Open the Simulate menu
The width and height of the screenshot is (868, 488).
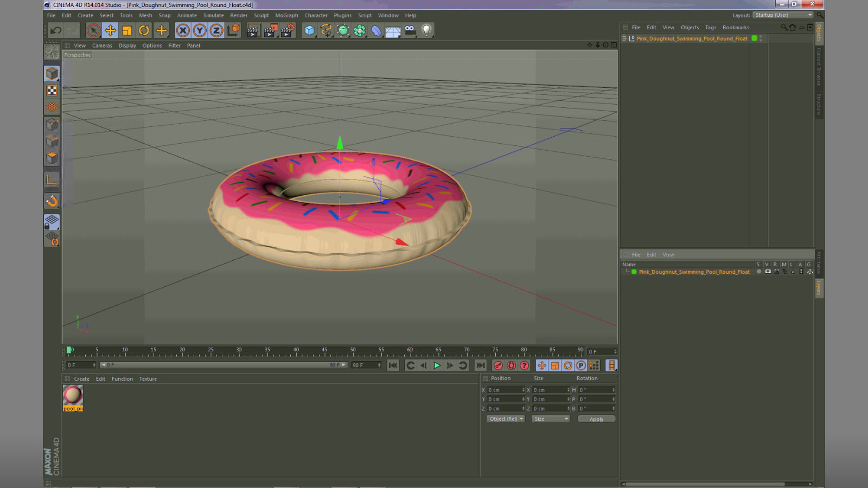(x=213, y=16)
